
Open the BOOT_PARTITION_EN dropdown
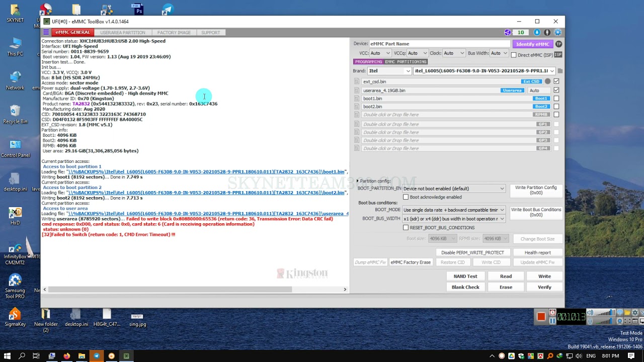pos(453,189)
